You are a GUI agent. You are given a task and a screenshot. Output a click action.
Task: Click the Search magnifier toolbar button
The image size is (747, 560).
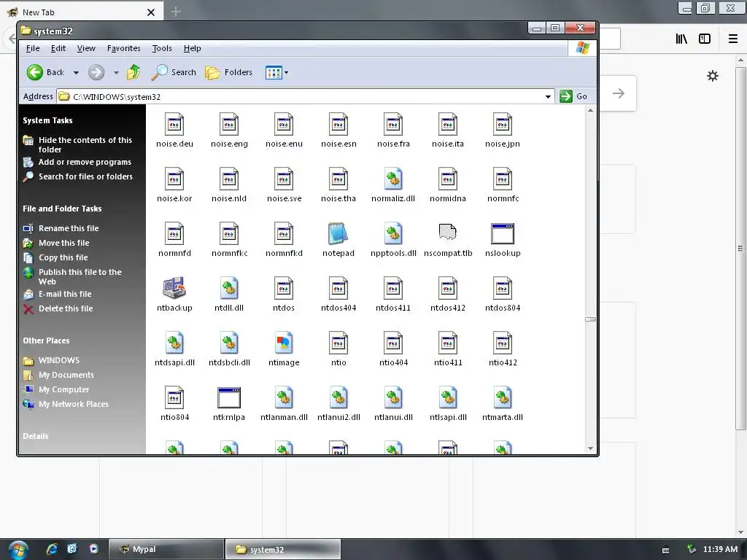click(x=174, y=72)
